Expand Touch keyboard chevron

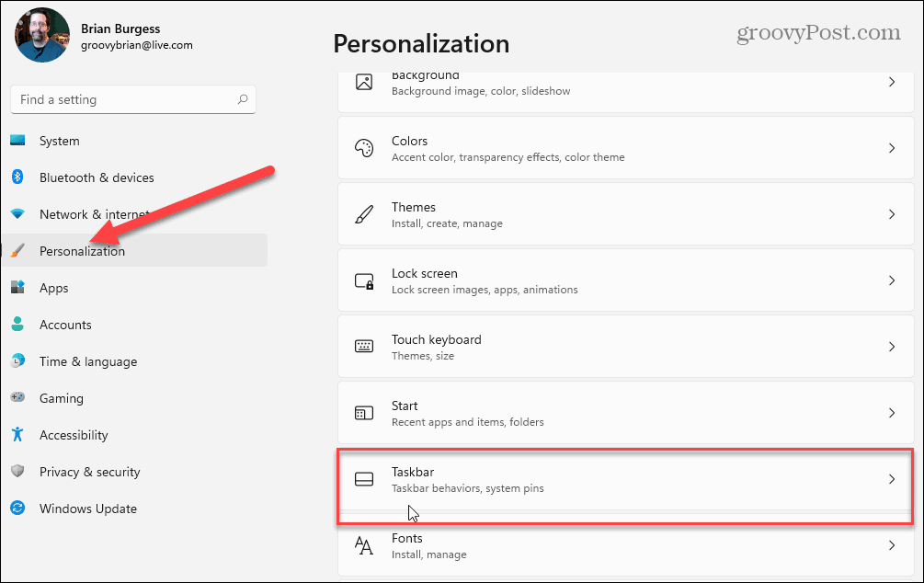[x=892, y=347]
